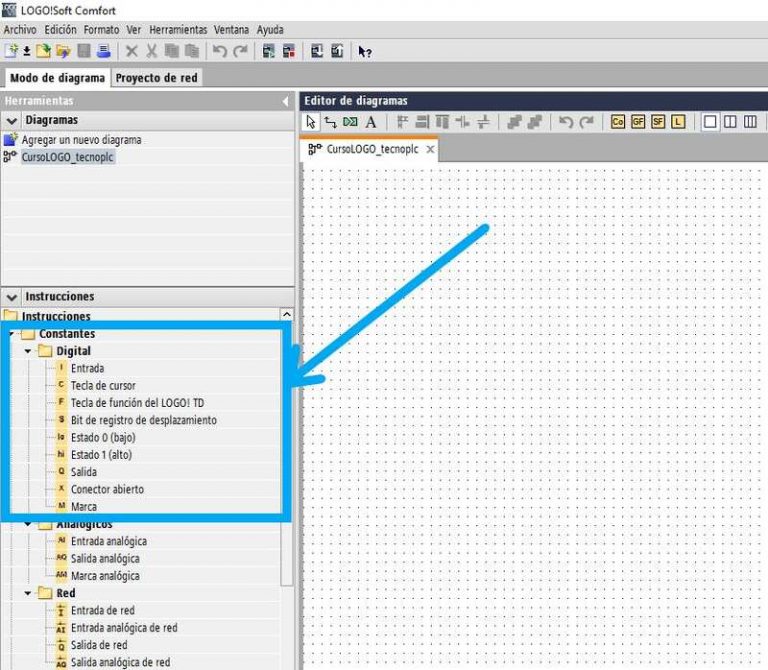Close the CursoLOGO_tecnoplc diagram tab
This screenshot has width=768, height=670.
430,149
